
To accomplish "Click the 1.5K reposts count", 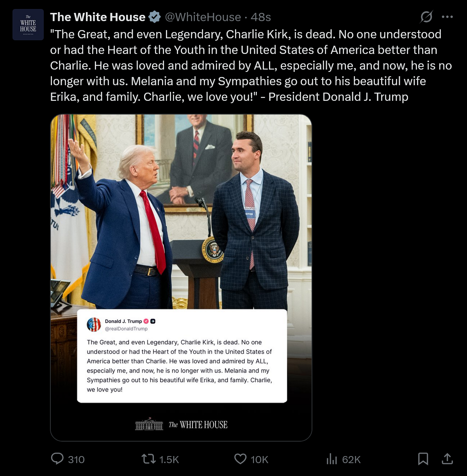I will click(169, 460).
